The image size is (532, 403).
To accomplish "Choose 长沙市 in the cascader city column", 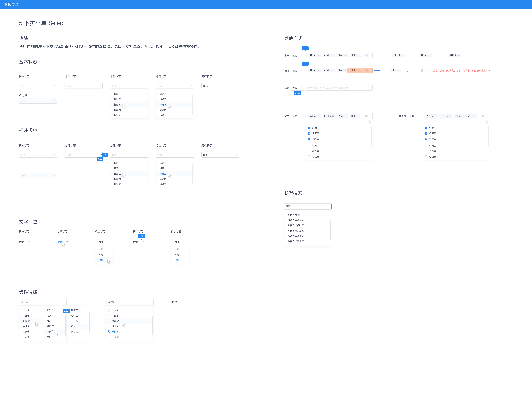I will point(50,310).
